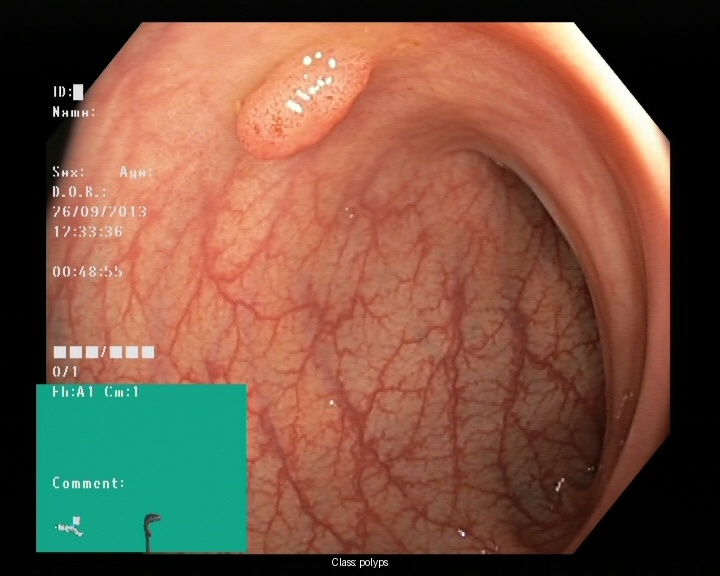The height and width of the screenshot is (576, 720).
Task: Click the endoscope shape icon in green panel
Action: point(152,532)
